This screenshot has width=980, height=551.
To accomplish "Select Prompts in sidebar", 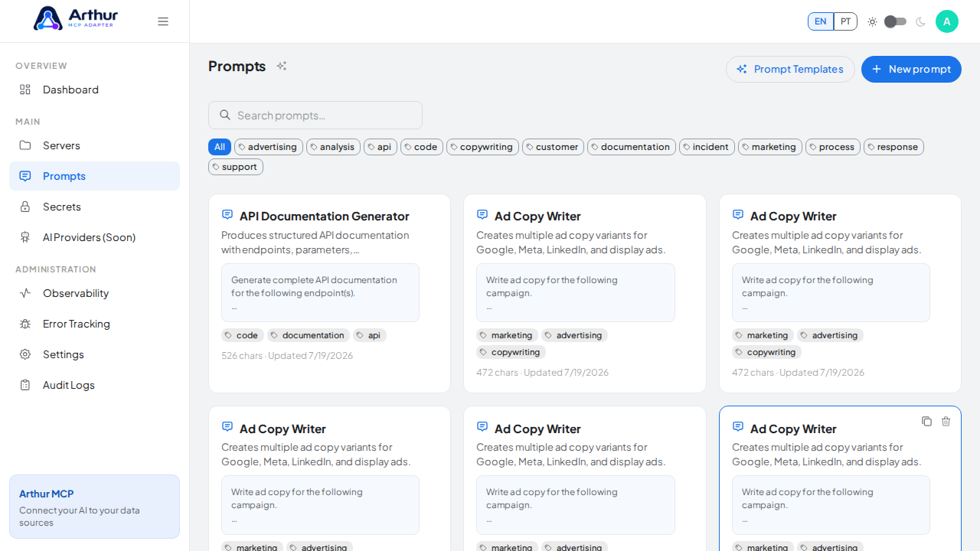I will tap(94, 176).
